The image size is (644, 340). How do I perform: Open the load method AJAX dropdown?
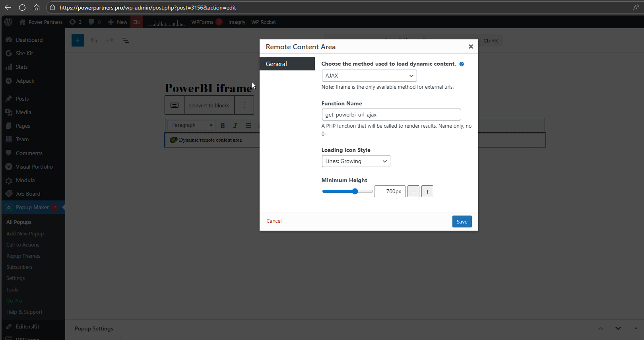point(369,76)
